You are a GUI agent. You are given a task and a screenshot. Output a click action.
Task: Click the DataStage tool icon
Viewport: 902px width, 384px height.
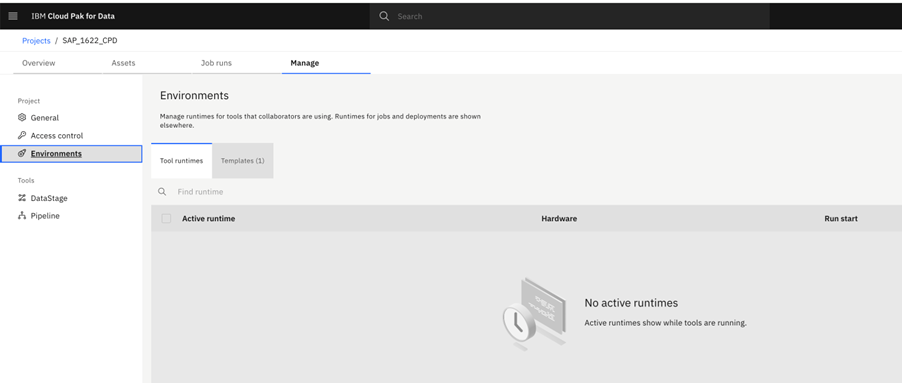(x=22, y=198)
